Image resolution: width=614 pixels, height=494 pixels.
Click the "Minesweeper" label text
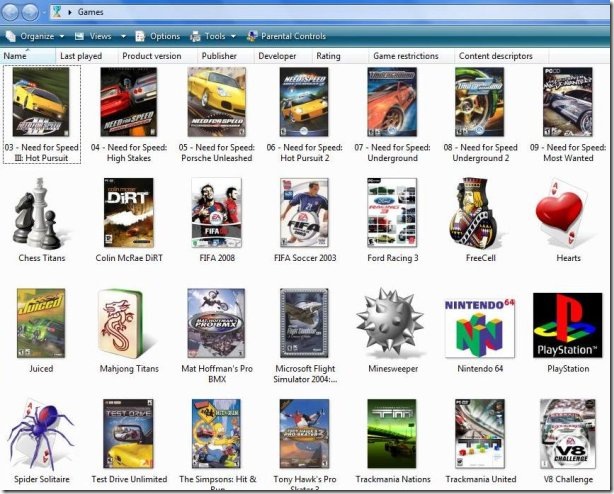(393, 369)
